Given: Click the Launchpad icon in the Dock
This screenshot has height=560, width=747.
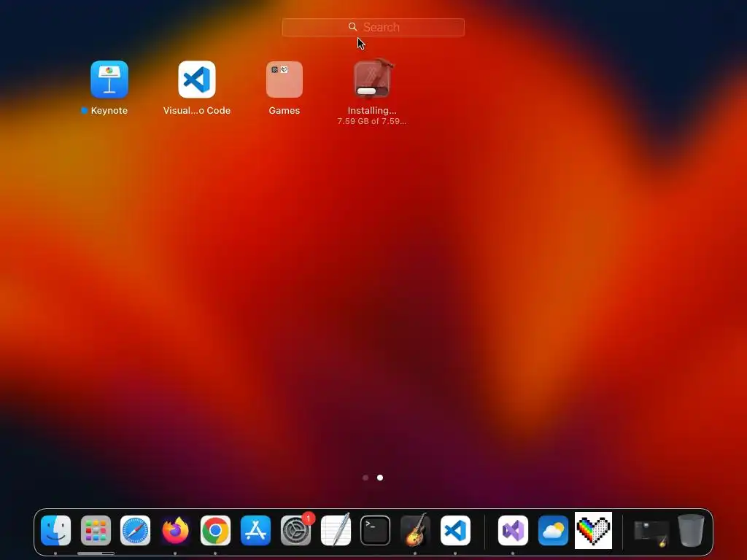Looking at the screenshot, I should [96, 531].
